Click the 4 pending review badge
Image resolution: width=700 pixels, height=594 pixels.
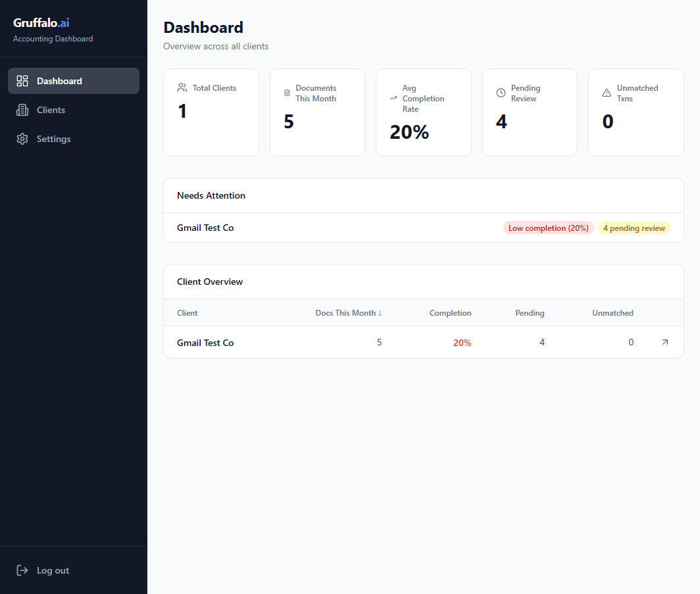click(x=634, y=228)
